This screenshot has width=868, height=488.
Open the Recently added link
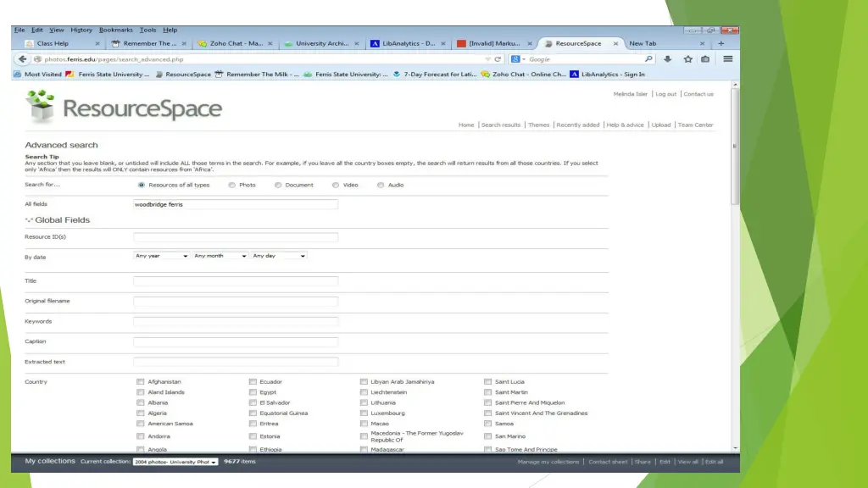coord(578,125)
